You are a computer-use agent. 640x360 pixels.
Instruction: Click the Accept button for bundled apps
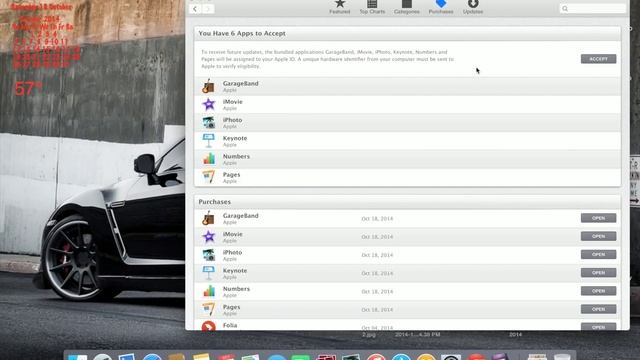[598, 59]
